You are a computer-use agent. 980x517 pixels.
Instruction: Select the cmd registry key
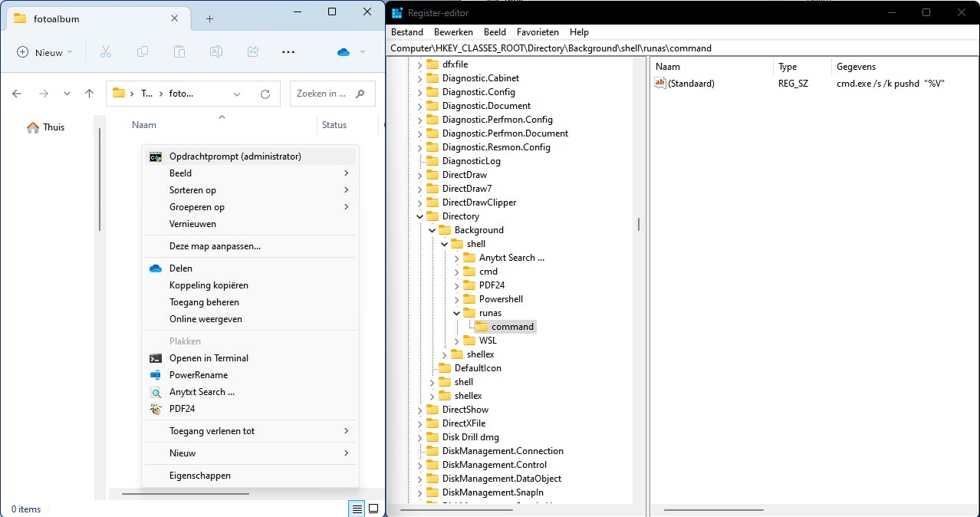point(488,272)
